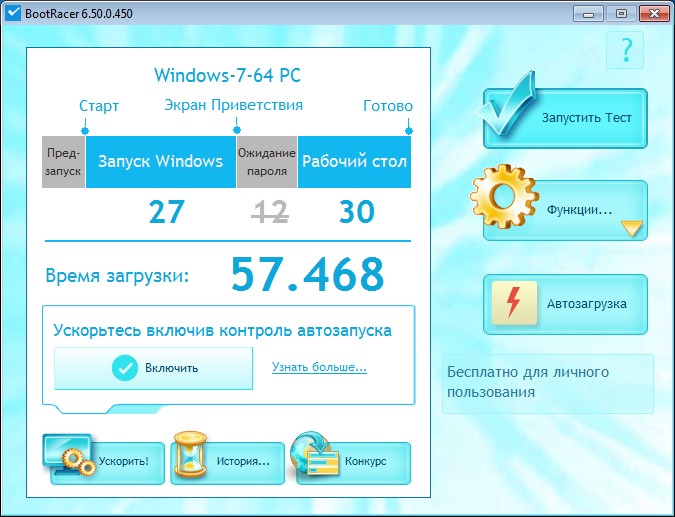
Task: Enable startup control with Включить button
Action: pos(153,368)
